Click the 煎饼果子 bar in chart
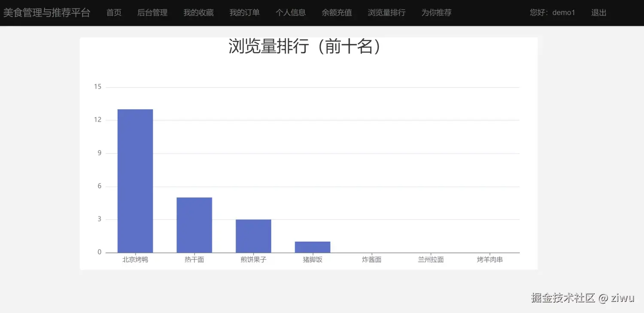Image resolution: width=644 pixels, height=313 pixels. (x=253, y=236)
